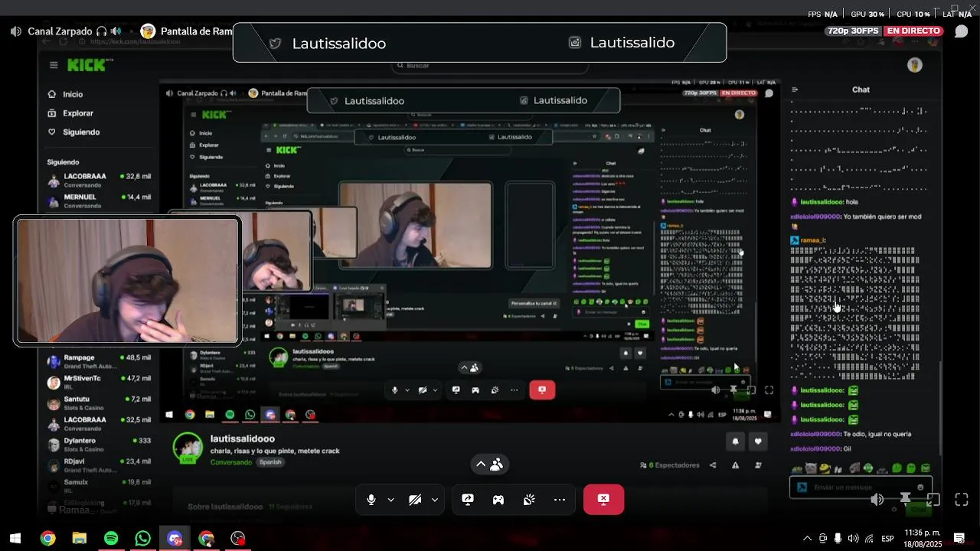The image size is (980, 551).
Task: Open microphone options dropdown arrow
Action: [390, 500]
